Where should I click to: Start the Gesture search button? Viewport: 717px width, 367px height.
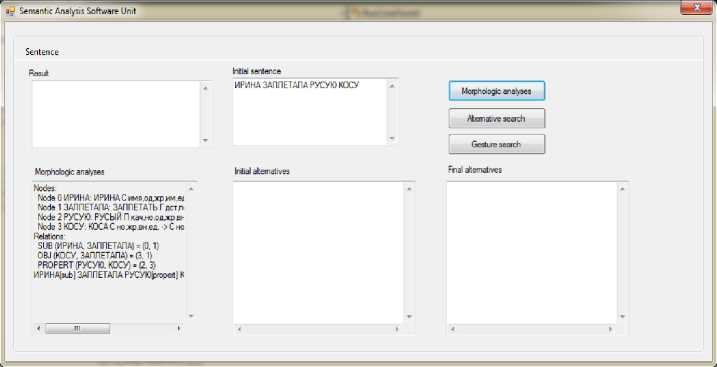click(x=497, y=144)
